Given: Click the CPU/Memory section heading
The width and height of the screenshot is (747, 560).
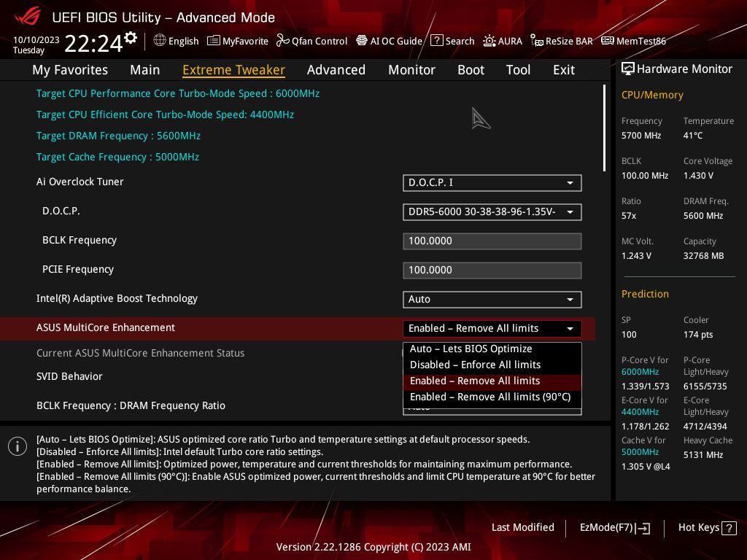Looking at the screenshot, I should click(652, 96).
